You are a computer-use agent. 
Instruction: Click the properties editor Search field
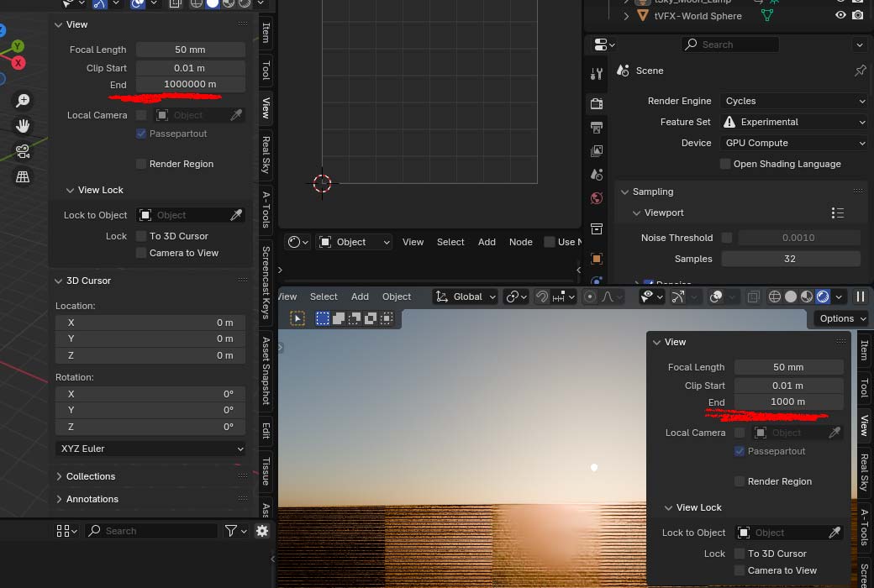pyautogui.click(x=730, y=45)
